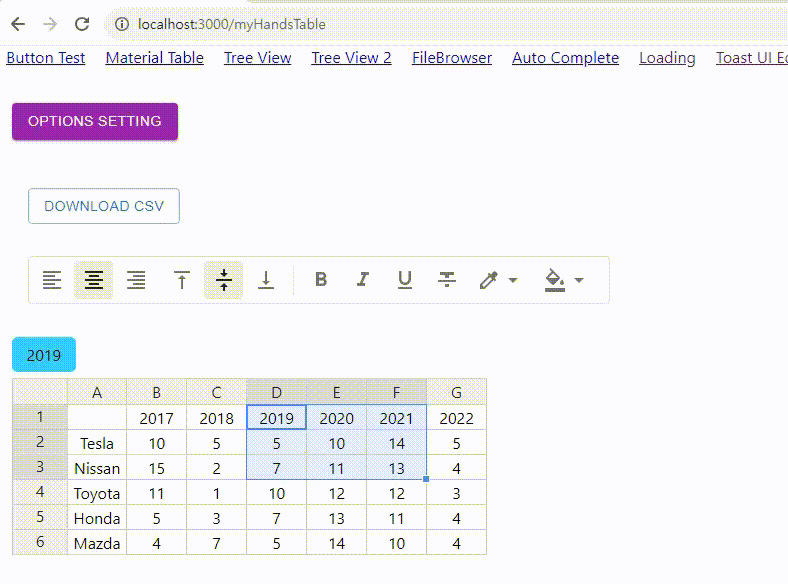Click the Tesla cell
Screen dimensions: 788x584
(97, 443)
